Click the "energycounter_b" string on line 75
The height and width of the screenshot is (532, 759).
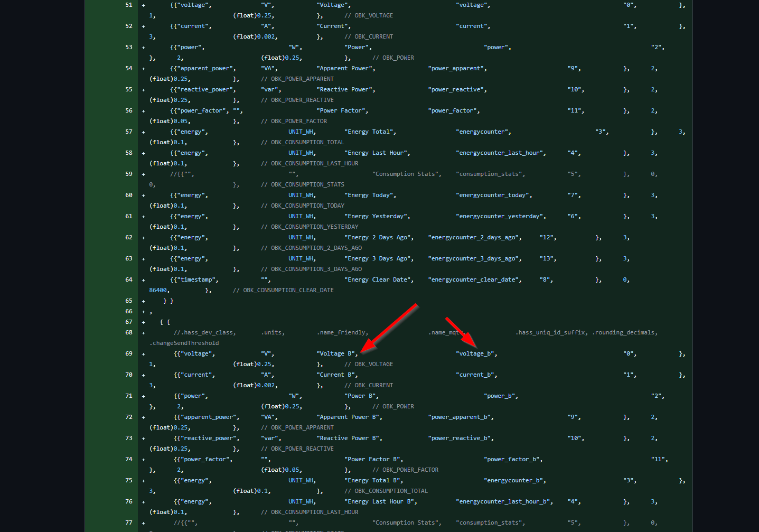tap(514, 480)
